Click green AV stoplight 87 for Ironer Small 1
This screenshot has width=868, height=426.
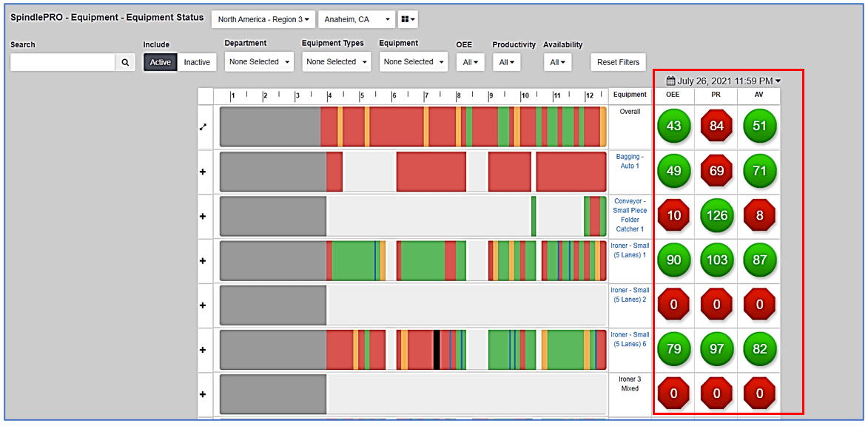coord(759,260)
